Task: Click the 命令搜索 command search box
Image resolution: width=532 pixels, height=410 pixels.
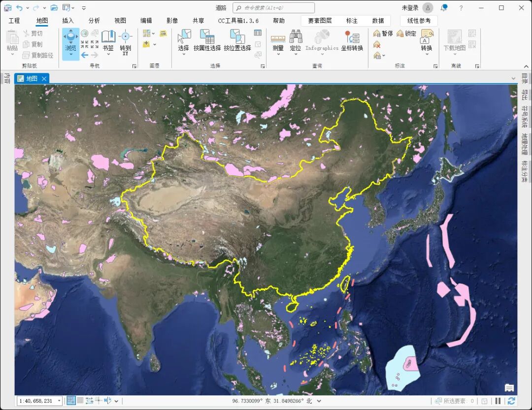Action: 273,8
